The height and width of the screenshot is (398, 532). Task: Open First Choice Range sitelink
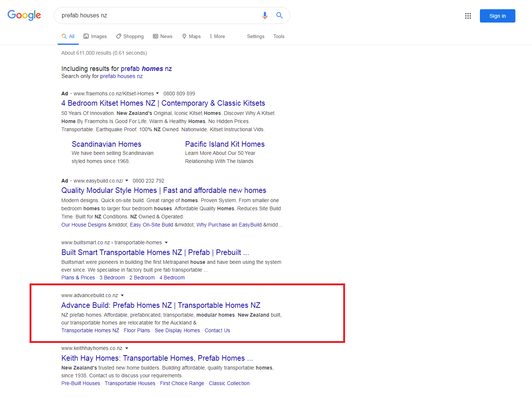point(182,383)
